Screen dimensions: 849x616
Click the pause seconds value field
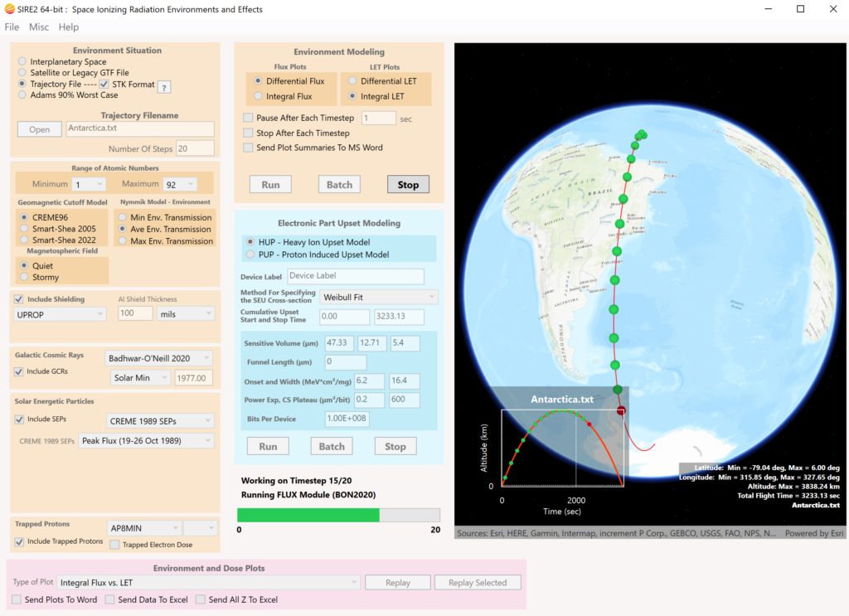(x=379, y=118)
